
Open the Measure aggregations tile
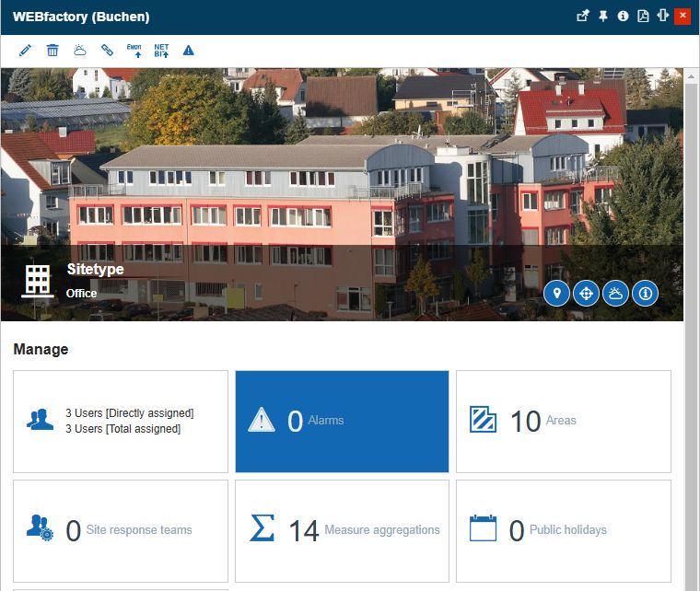342,530
